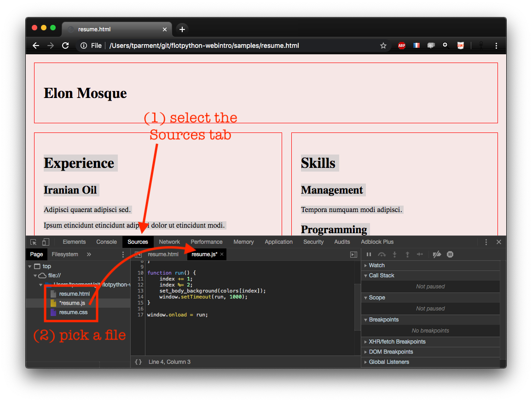Reload the page
Image resolution: width=532 pixels, height=402 pixels.
65,46
